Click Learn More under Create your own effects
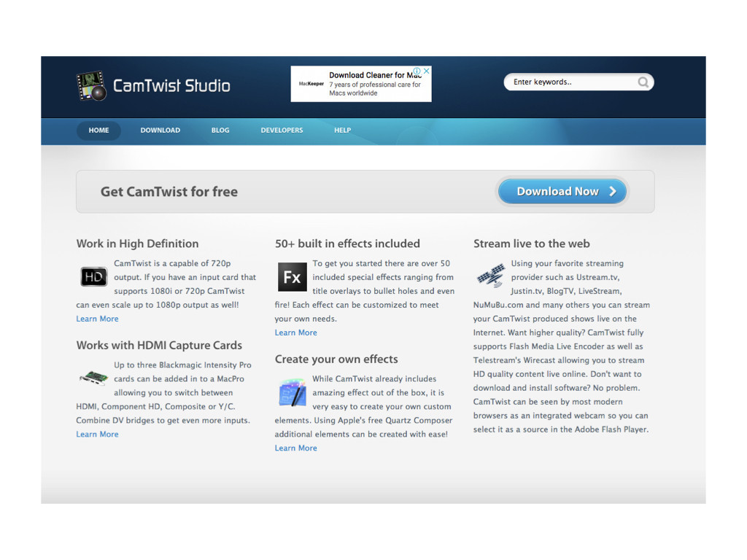Image resolution: width=747 pixels, height=560 pixels. coord(296,448)
